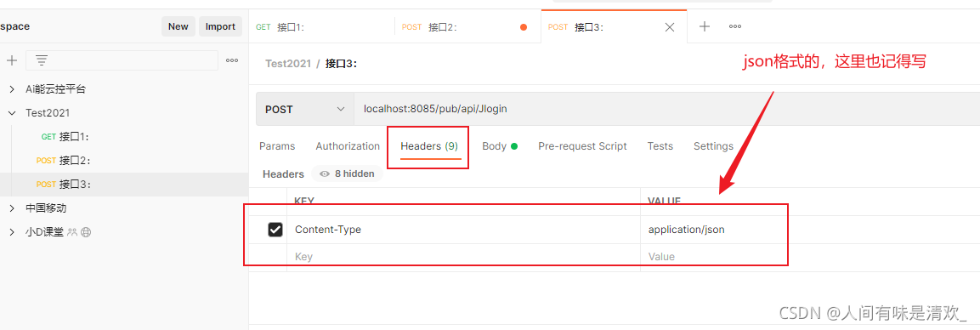Open the Settings tab
Screen dimensions: 980x330
click(x=713, y=146)
